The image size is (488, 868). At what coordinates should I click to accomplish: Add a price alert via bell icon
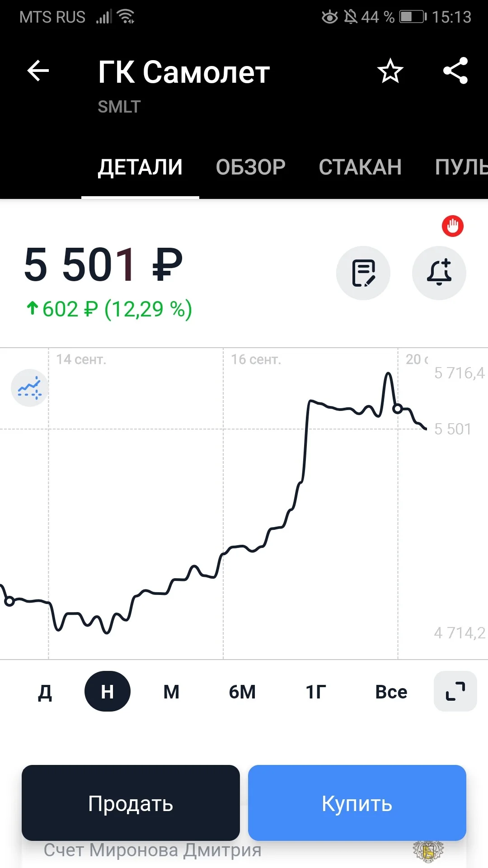(x=439, y=273)
